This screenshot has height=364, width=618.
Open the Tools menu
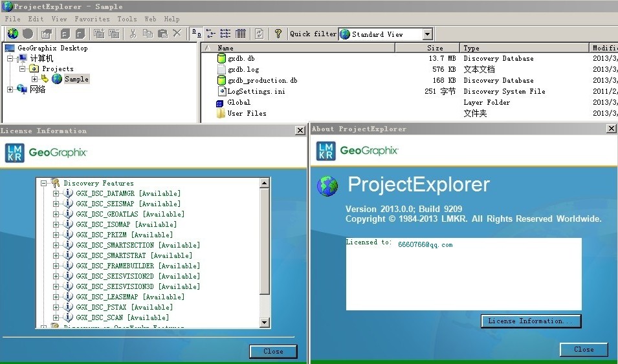(x=127, y=19)
